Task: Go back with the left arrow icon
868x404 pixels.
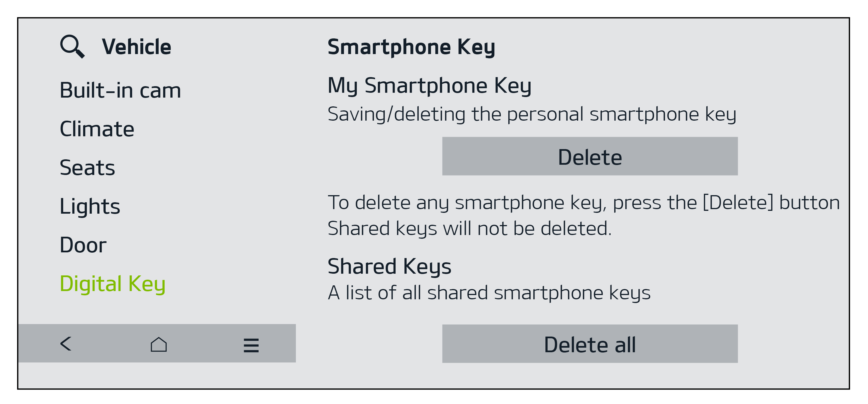Action: pos(66,344)
